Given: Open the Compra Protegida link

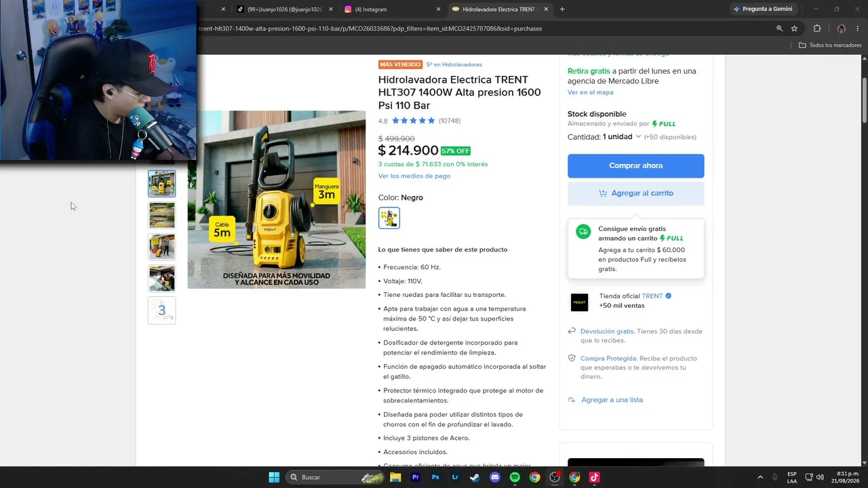Looking at the screenshot, I should 608,359.
